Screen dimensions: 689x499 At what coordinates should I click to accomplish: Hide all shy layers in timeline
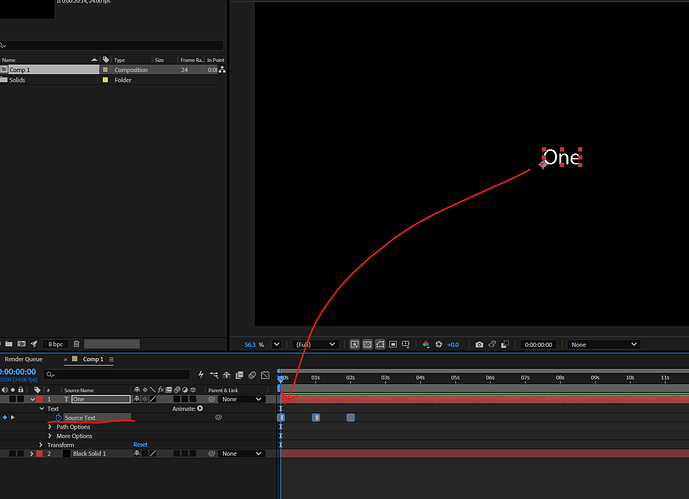pos(227,375)
